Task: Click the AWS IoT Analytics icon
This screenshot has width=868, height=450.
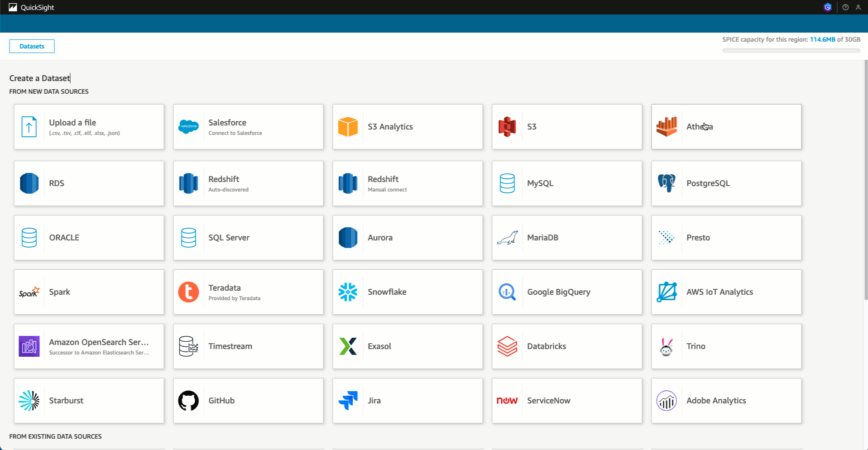Action: click(667, 292)
